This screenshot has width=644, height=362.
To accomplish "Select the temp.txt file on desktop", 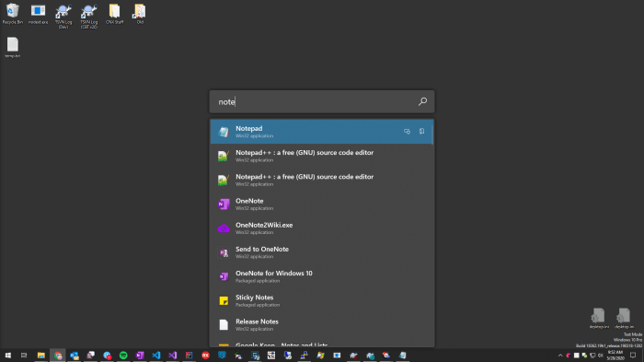I will point(12,48).
